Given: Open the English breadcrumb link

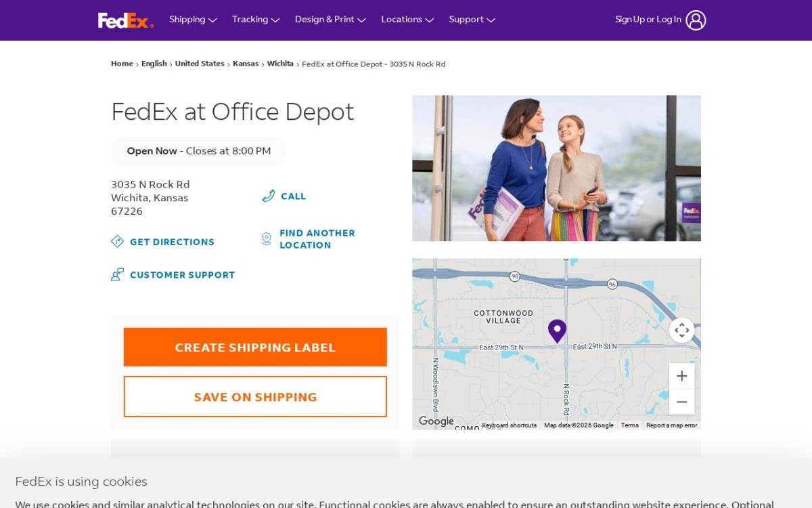Looking at the screenshot, I should [x=154, y=64].
